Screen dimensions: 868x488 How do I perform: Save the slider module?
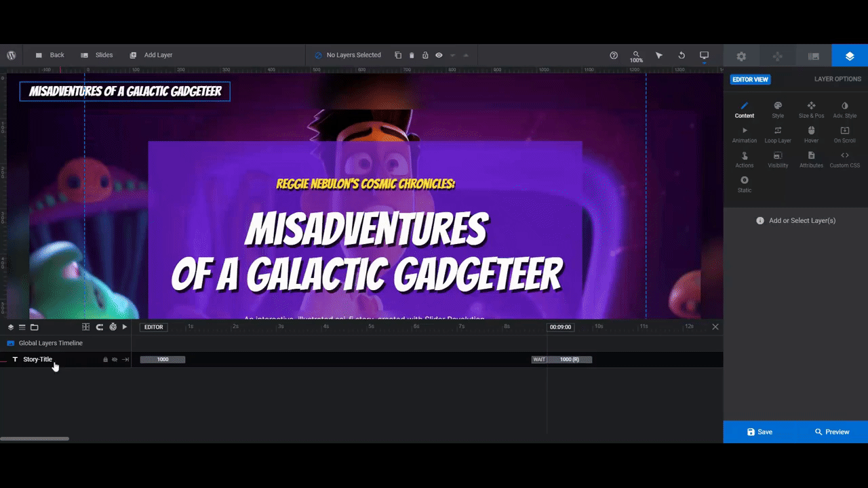pos(759,432)
